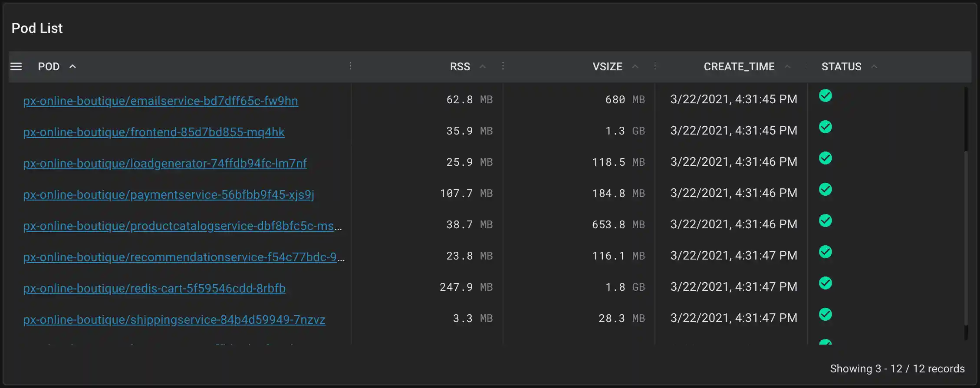Click the emailservice pod green status checkmark

tap(825, 95)
